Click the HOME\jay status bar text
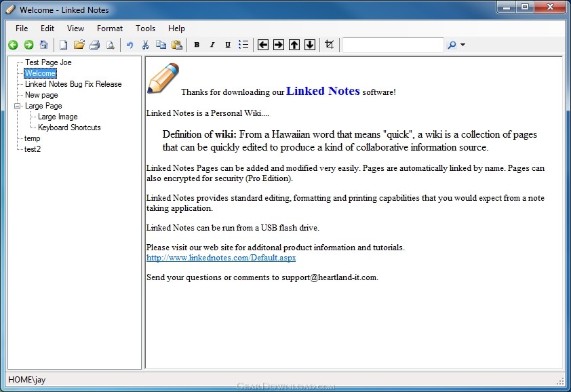This screenshot has height=392, width=571. [x=27, y=380]
